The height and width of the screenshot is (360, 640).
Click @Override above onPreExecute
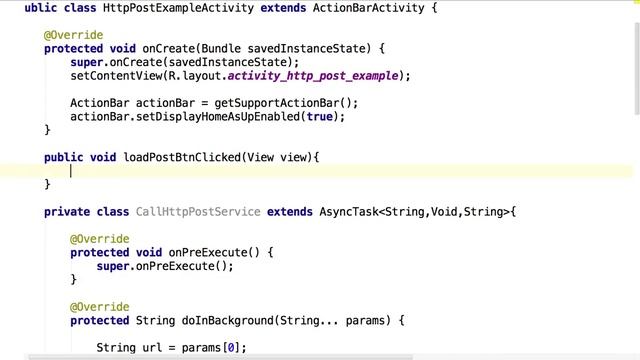click(100, 239)
